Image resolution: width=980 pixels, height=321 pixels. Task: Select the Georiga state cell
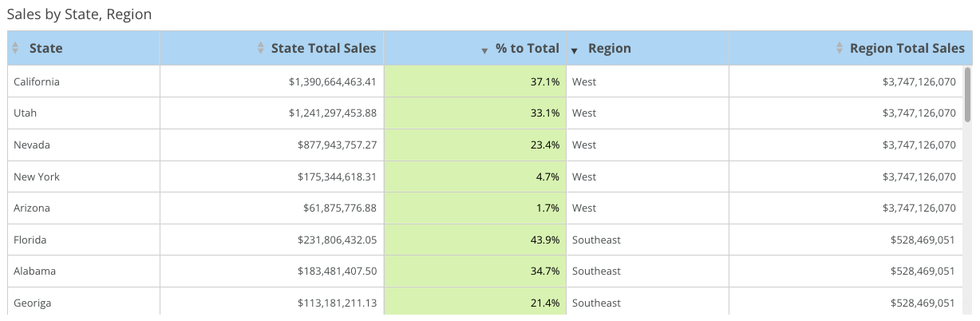coord(33,303)
